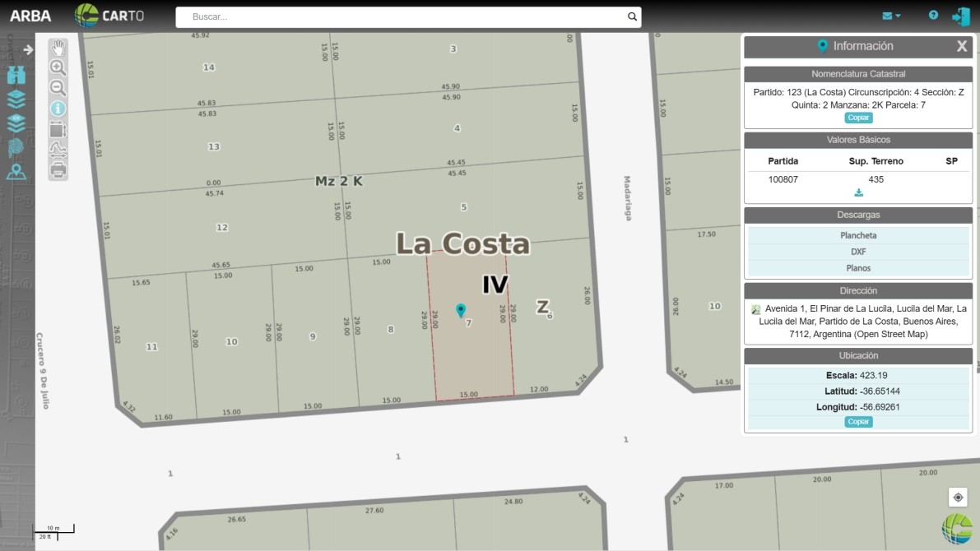
Task: Open the top layers stack panel
Action: click(x=16, y=99)
